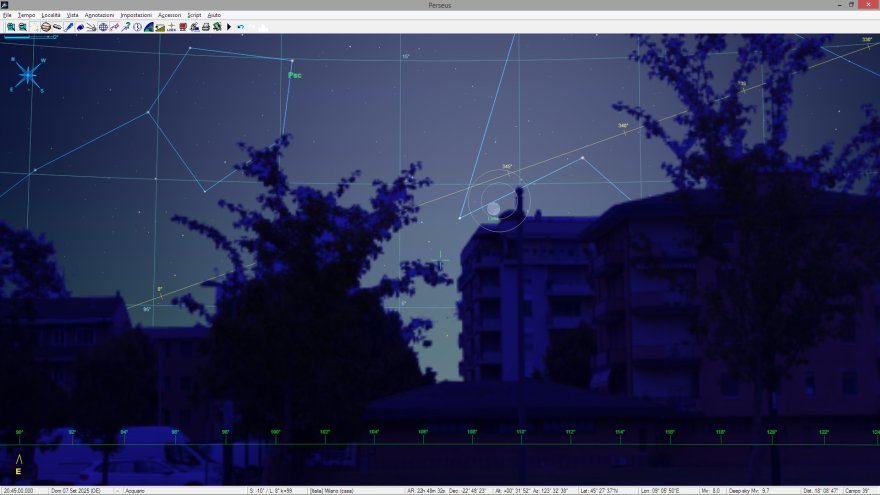The width and height of the screenshot is (880, 495).
Task: Expand the Accessori menu
Action: [169, 16]
